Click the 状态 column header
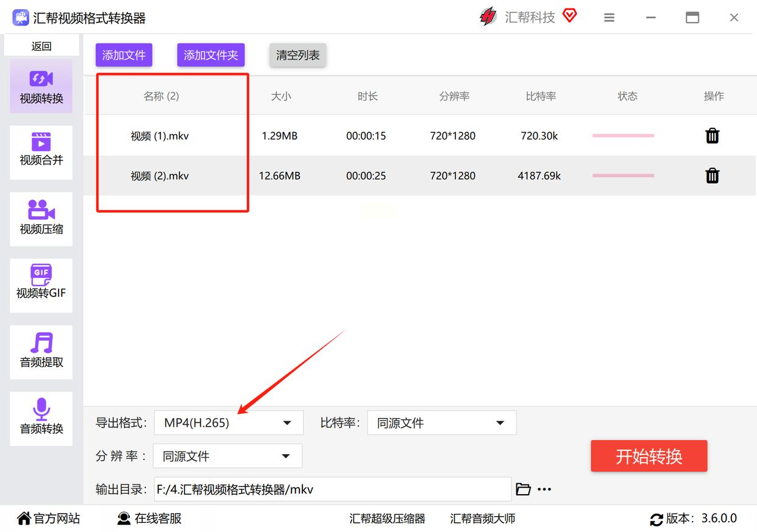 click(x=627, y=96)
